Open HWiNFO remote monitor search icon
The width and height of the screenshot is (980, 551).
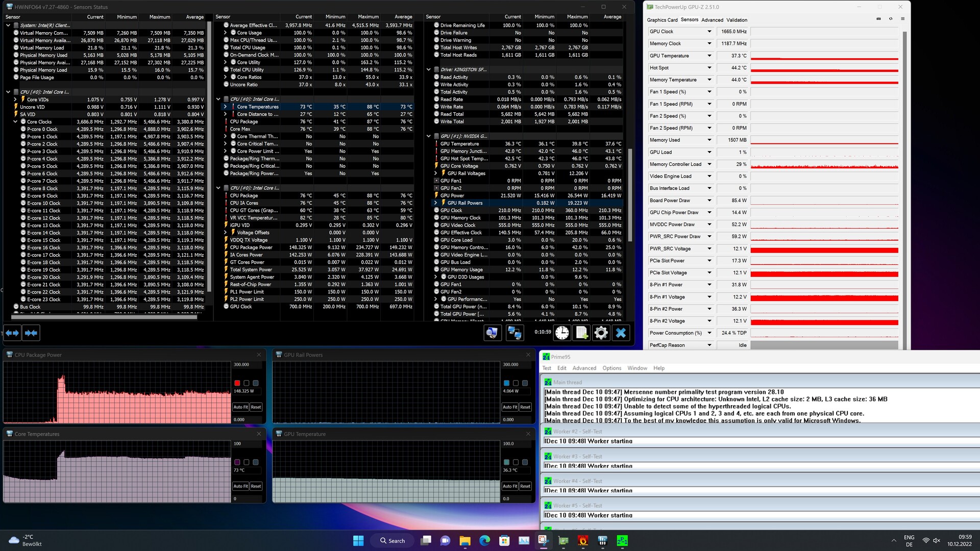pyautogui.click(x=492, y=333)
